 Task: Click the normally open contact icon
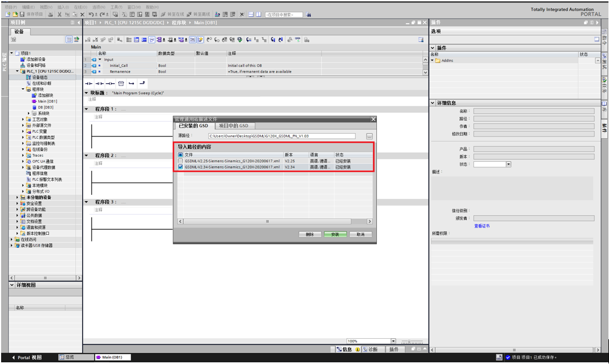coord(88,84)
